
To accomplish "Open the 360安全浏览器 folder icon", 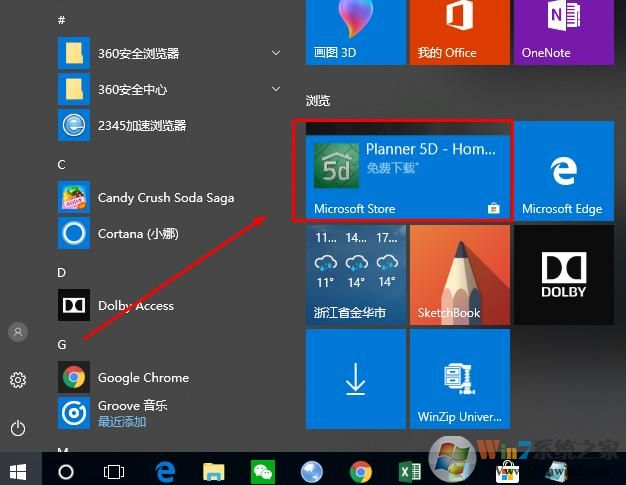I will pos(74,53).
